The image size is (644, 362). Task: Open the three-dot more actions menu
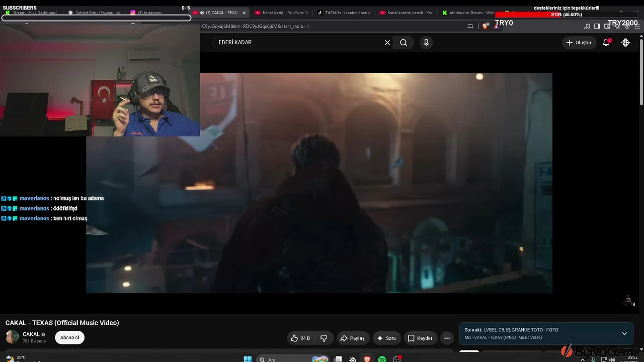point(446,338)
